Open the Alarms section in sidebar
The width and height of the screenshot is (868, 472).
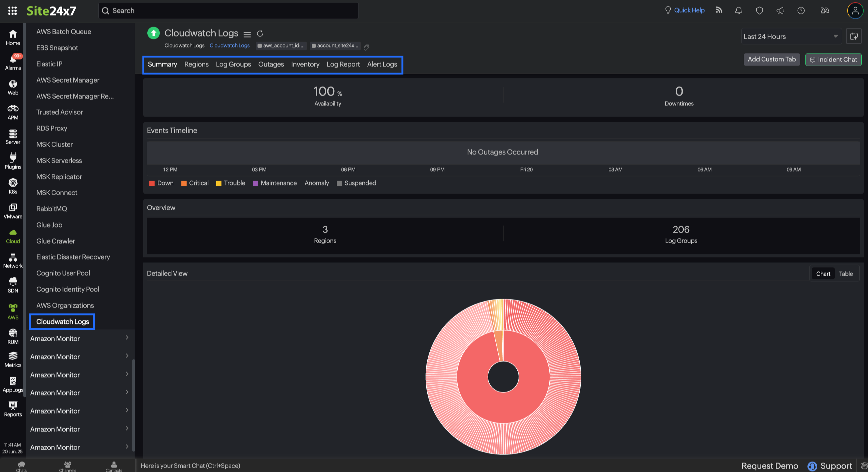tap(13, 62)
